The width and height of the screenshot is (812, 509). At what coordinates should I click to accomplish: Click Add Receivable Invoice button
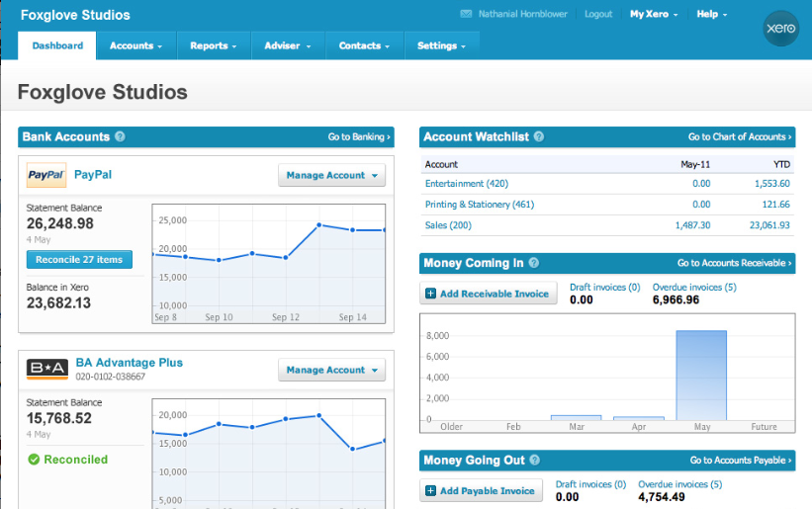tap(487, 294)
